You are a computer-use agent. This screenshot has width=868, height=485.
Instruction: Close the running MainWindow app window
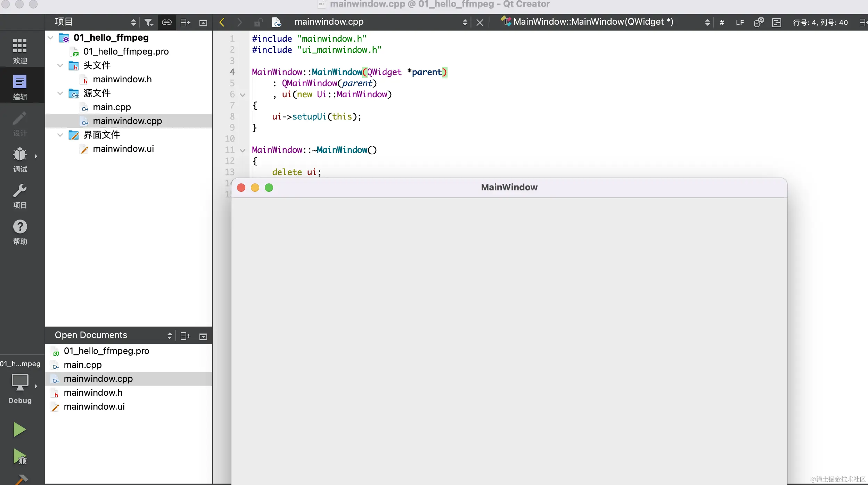click(x=241, y=188)
